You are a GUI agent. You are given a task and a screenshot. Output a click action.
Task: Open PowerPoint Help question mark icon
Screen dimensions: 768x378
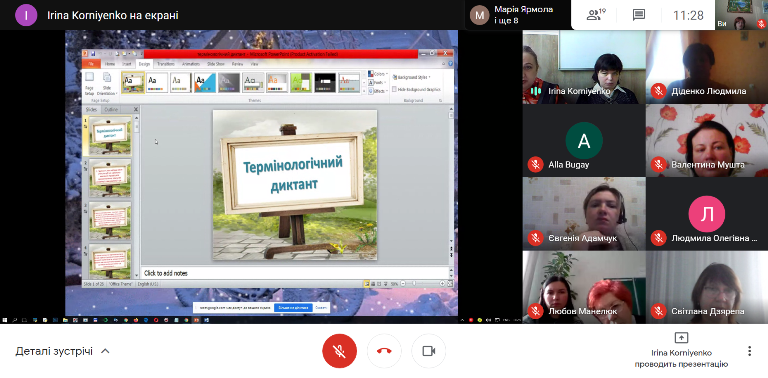(x=450, y=64)
